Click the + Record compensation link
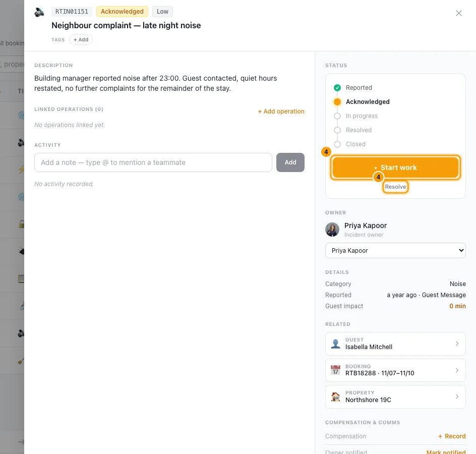The image size is (476, 454). (452, 436)
